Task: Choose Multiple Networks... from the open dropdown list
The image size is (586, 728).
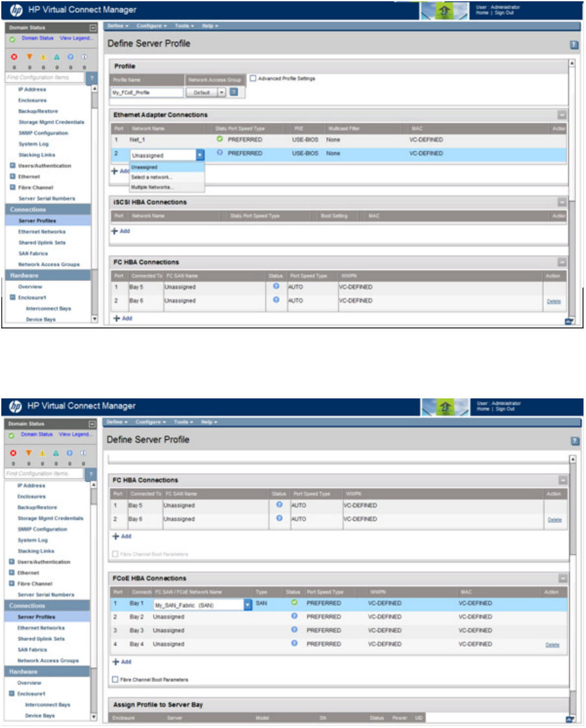Action: [x=153, y=187]
